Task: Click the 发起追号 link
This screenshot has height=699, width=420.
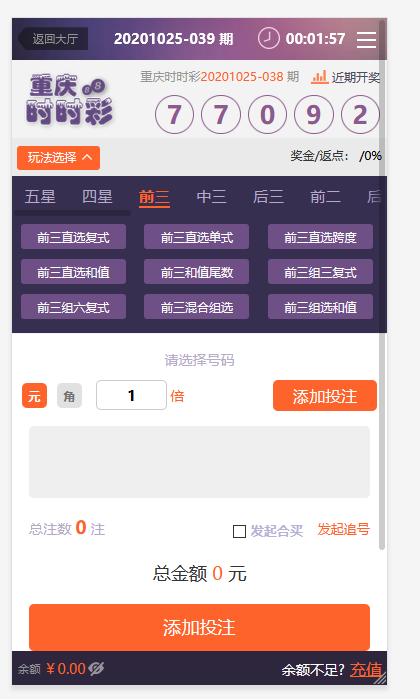Action: pos(343,530)
